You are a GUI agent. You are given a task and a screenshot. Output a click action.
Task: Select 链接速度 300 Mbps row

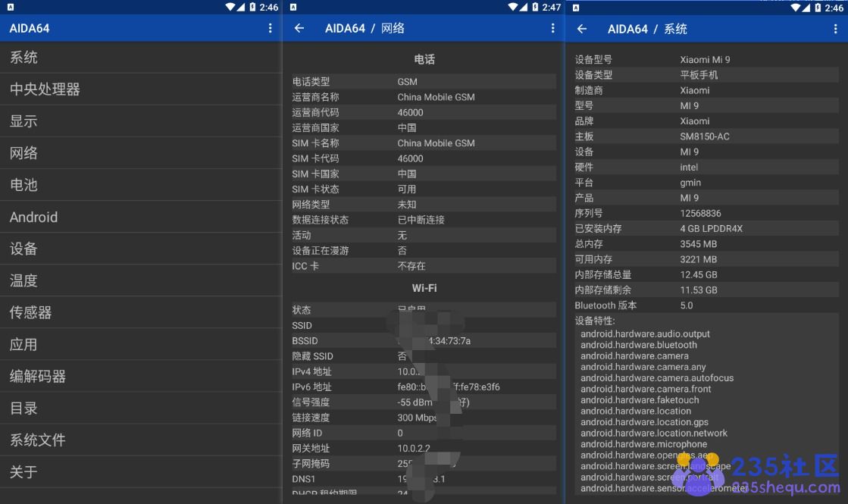click(424, 418)
